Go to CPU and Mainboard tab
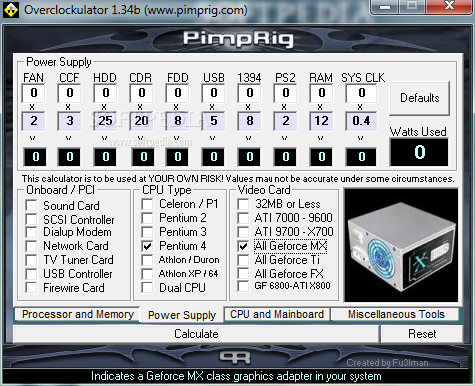The height and width of the screenshot is (386, 475). point(277,314)
